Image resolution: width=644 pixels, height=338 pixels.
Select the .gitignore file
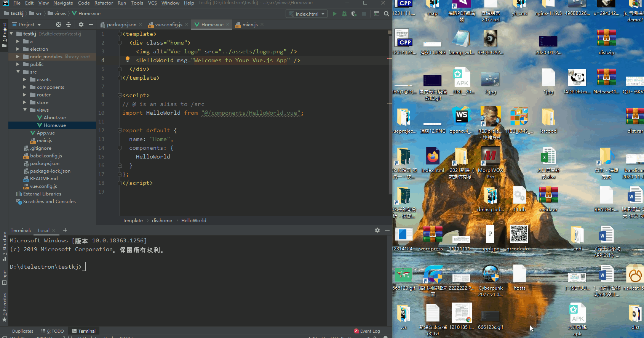pyautogui.click(x=41, y=148)
